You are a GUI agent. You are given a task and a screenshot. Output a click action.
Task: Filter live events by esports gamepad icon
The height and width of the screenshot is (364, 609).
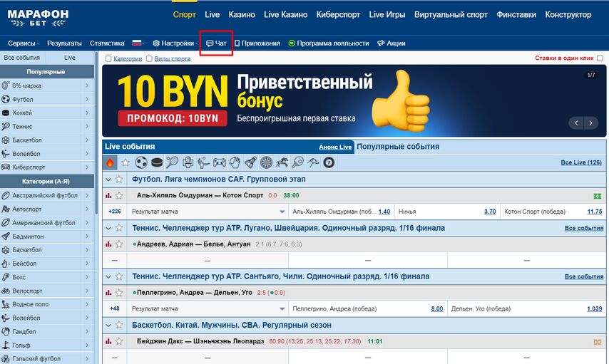(x=219, y=162)
